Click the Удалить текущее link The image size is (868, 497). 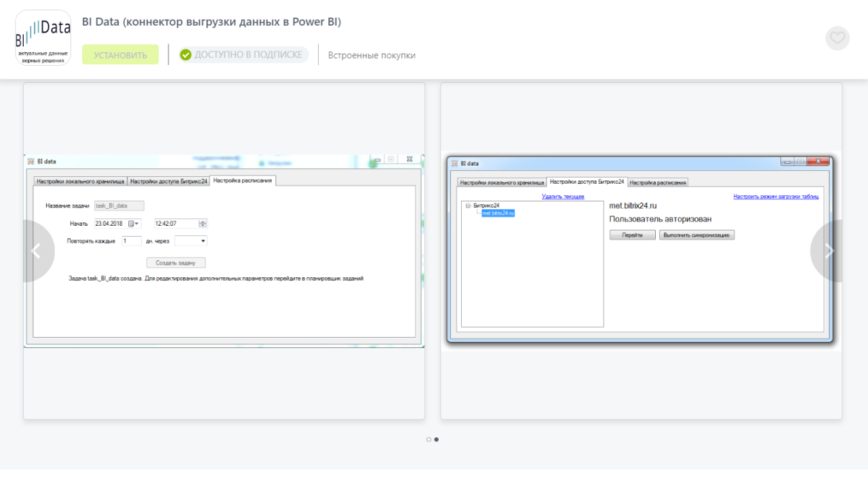click(x=563, y=197)
